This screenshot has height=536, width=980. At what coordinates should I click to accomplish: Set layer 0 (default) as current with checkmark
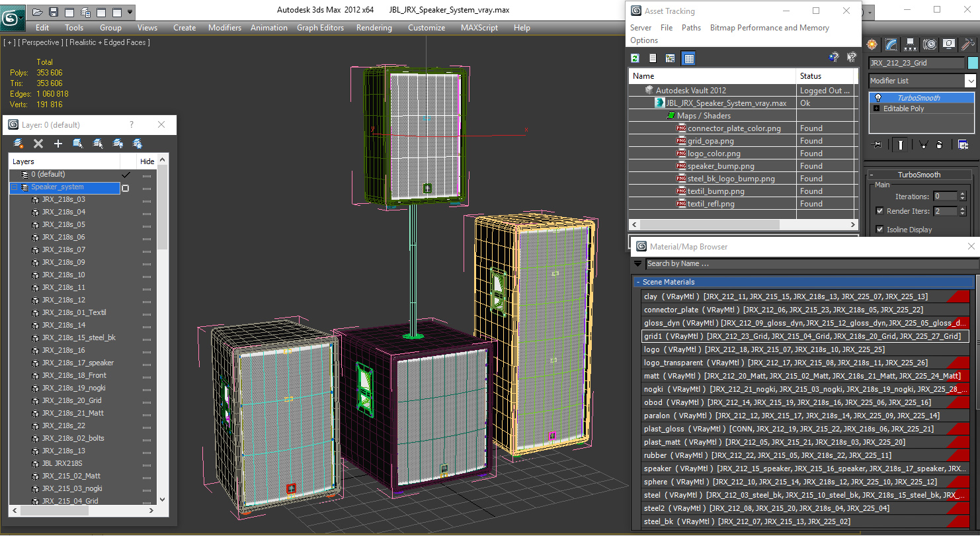tap(126, 175)
